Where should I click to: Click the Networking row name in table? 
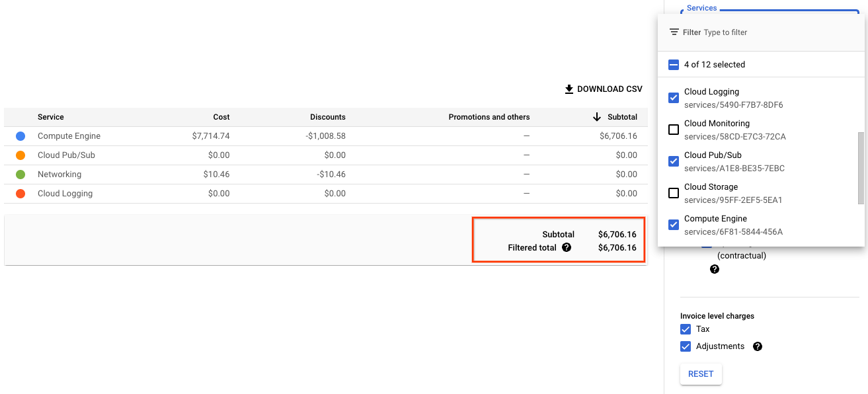[59, 175]
